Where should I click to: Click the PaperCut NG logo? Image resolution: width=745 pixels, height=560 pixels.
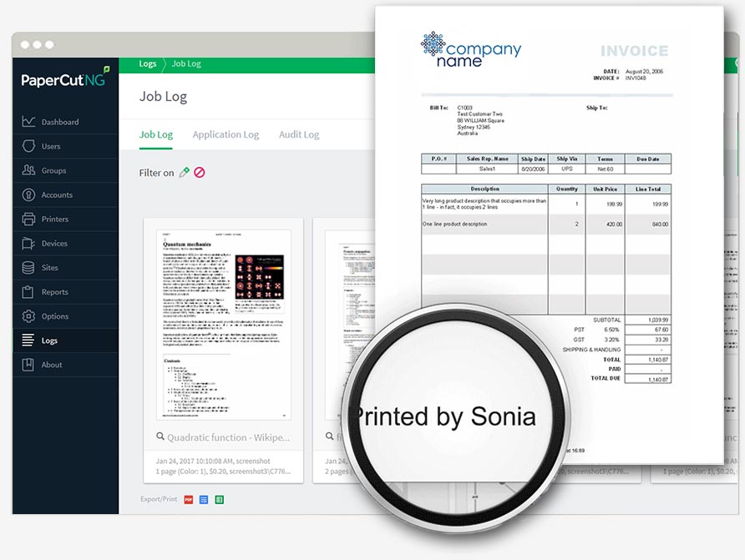[x=65, y=78]
